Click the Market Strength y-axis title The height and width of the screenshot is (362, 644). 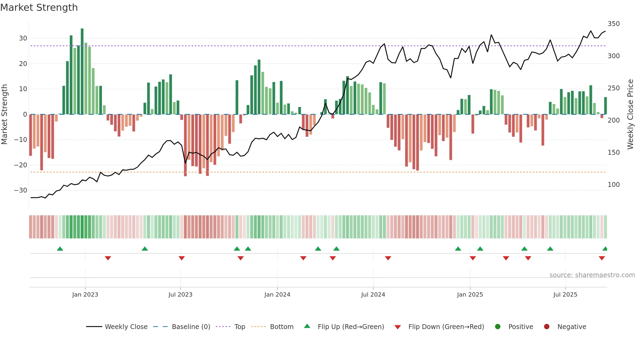(4, 114)
